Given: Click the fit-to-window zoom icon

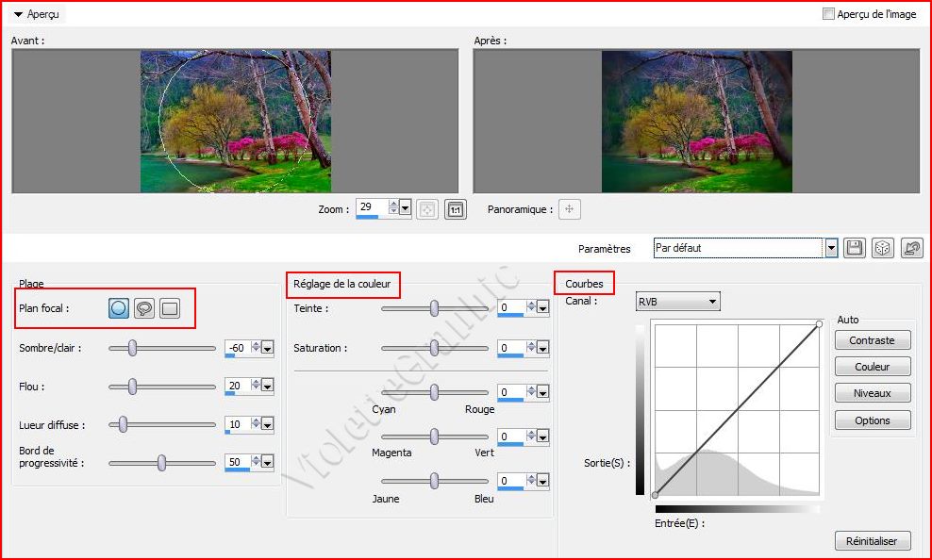Looking at the screenshot, I should click(x=428, y=209).
